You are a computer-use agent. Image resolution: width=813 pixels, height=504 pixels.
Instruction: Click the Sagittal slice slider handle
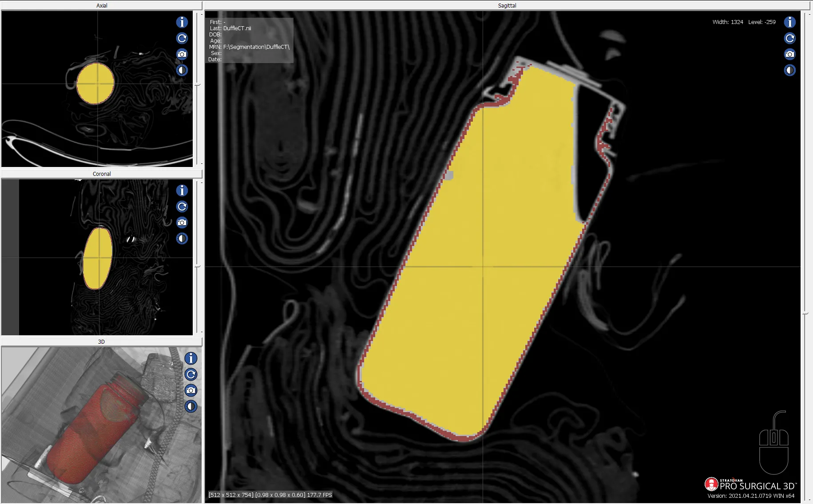click(x=805, y=314)
